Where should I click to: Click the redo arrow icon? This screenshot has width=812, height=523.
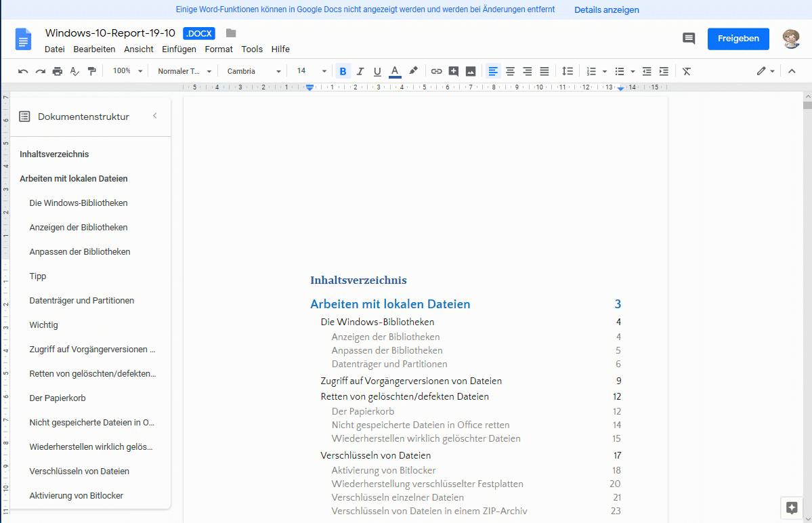click(41, 71)
